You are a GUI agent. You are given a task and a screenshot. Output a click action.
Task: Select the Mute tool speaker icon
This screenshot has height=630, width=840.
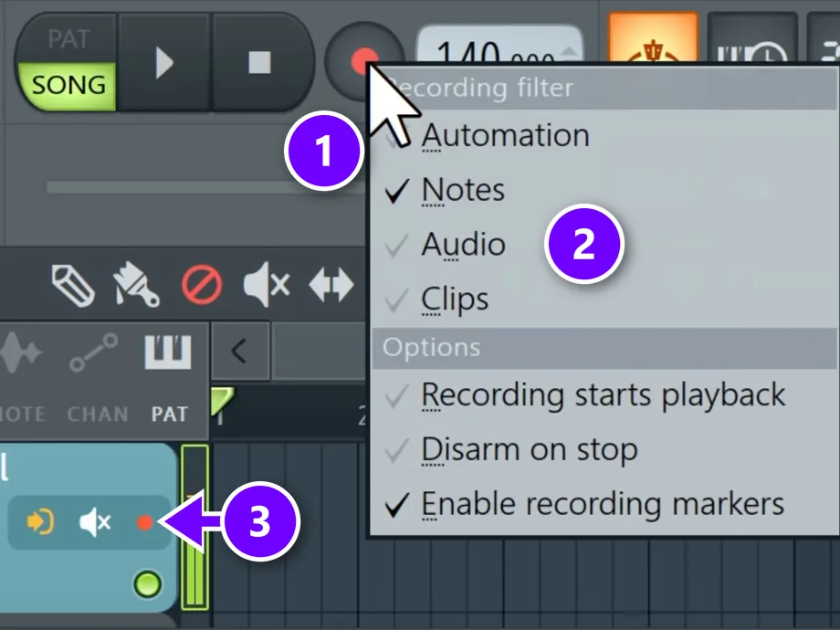click(267, 285)
